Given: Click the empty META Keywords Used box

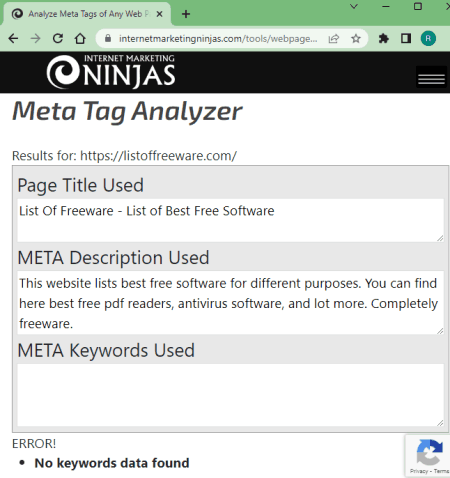Looking at the screenshot, I should coord(230,395).
